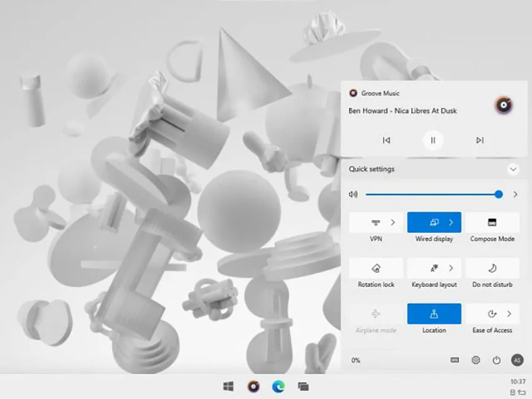Click the power button icon
Screen dimensions: 532x399
coord(496,360)
